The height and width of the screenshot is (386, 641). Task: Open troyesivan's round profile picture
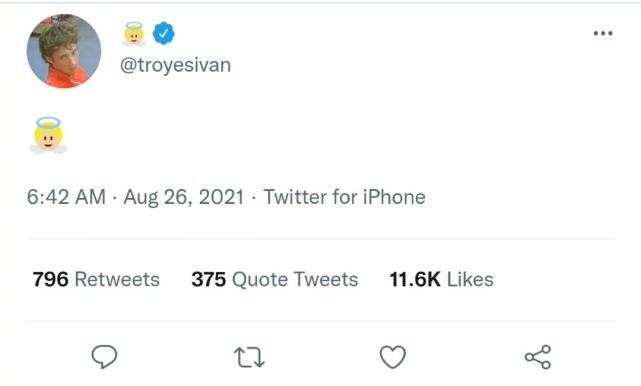[64, 51]
